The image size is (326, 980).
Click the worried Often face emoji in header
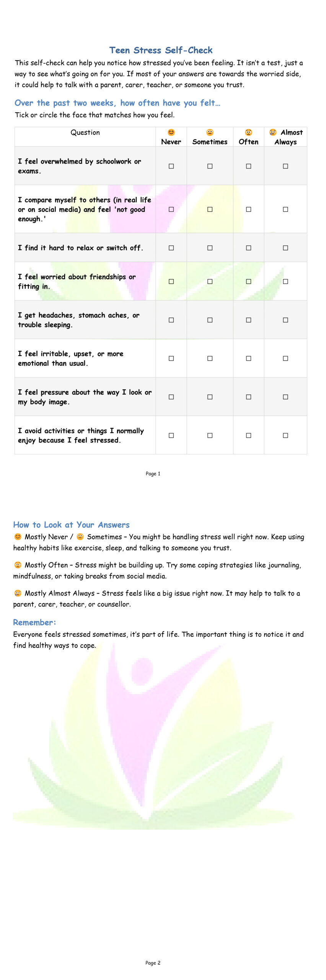(x=248, y=132)
